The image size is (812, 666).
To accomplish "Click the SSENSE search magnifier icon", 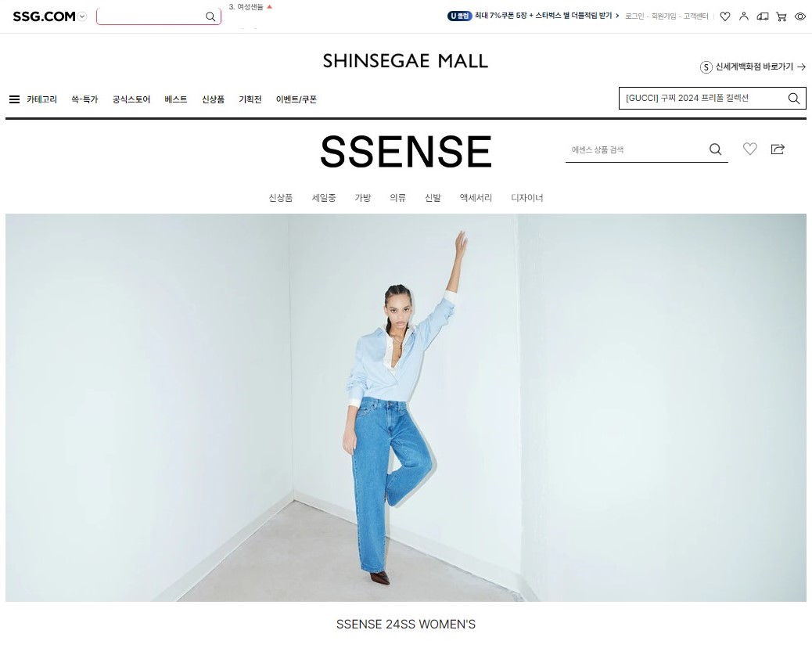I will [715, 149].
